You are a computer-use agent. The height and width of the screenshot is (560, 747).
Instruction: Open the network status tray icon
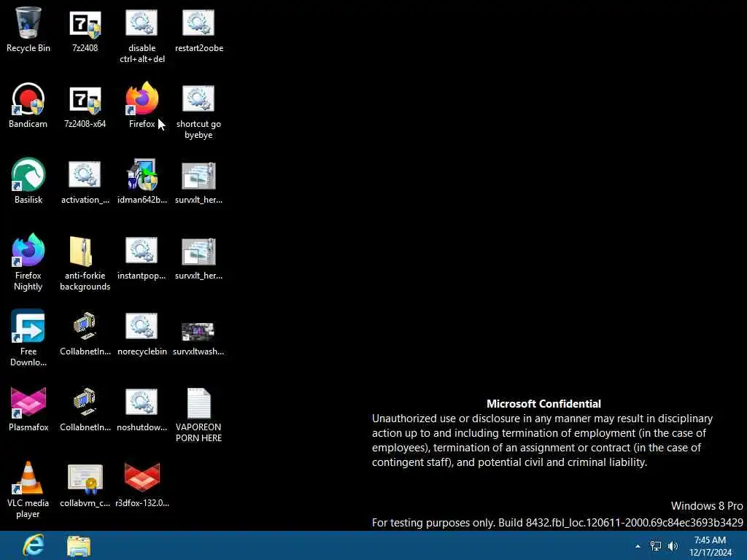point(656,546)
